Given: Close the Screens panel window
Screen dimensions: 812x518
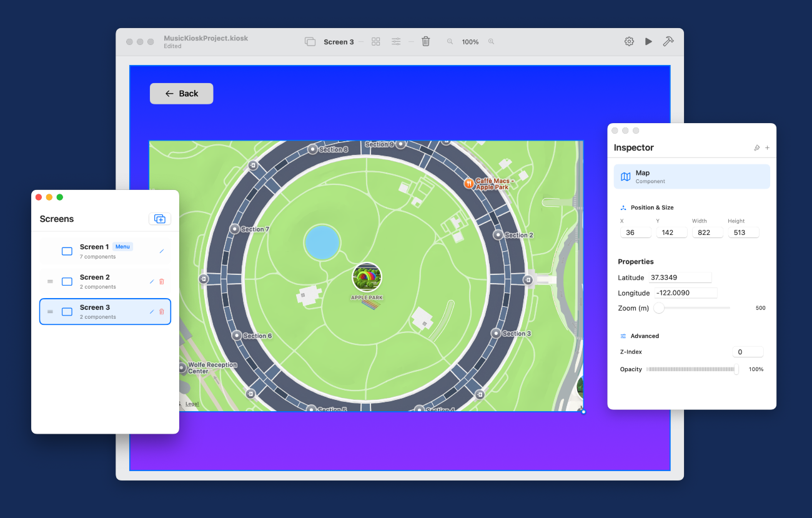Looking at the screenshot, I should [39, 197].
